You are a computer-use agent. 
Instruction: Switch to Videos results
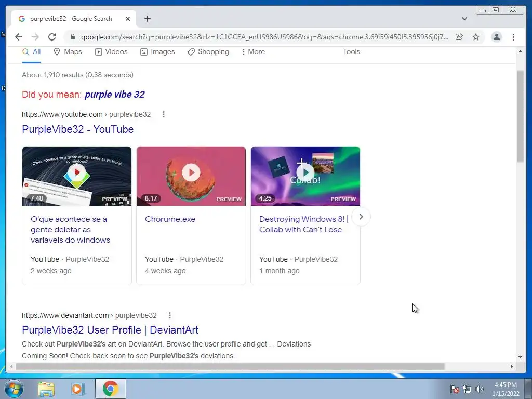pyautogui.click(x=111, y=52)
